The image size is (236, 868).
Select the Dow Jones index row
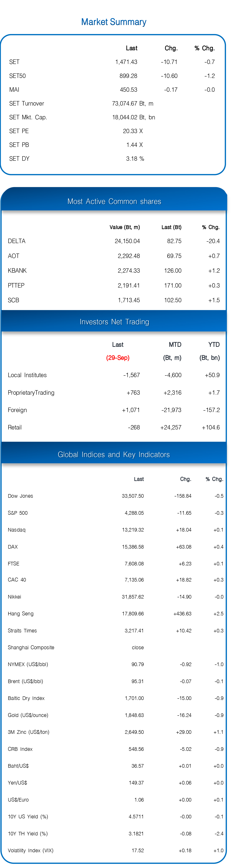coord(115,496)
